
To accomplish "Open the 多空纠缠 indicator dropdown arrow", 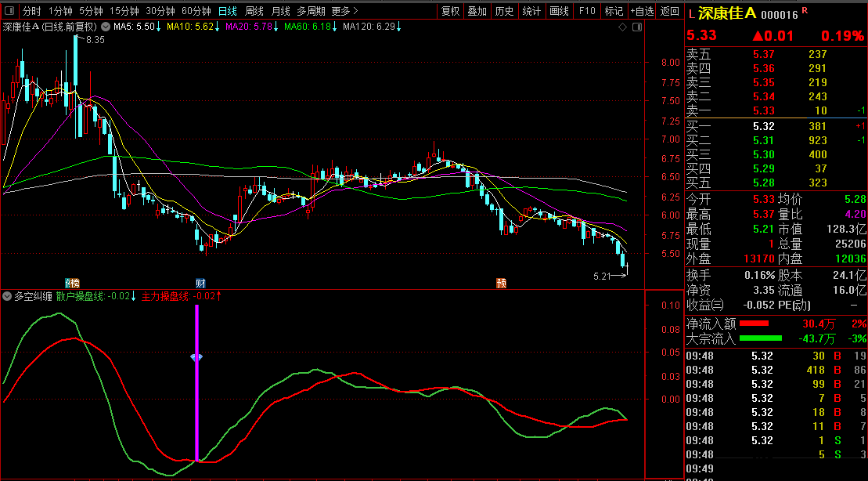I will [x=7, y=296].
